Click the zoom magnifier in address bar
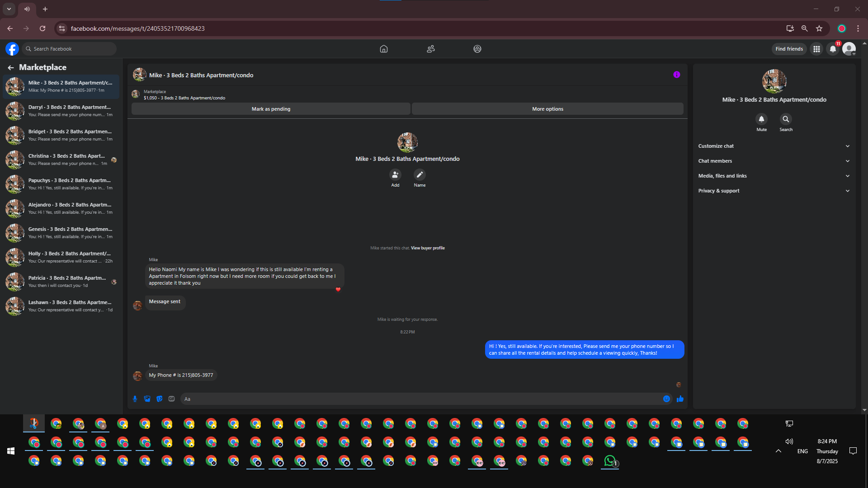The width and height of the screenshot is (868, 488). click(x=805, y=28)
